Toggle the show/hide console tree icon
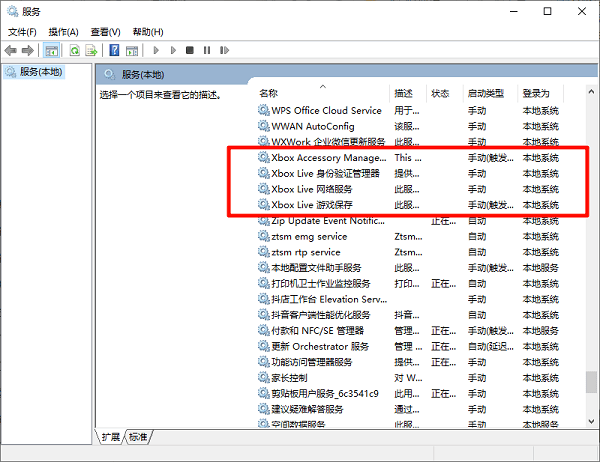 click(x=51, y=50)
